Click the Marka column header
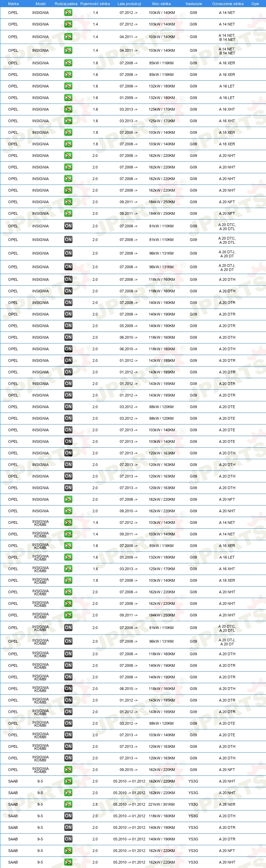 click(13, 4)
